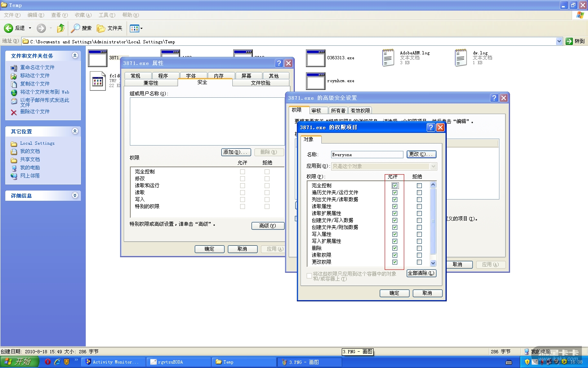Open the Views button dropdown arrow

[x=141, y=28]
